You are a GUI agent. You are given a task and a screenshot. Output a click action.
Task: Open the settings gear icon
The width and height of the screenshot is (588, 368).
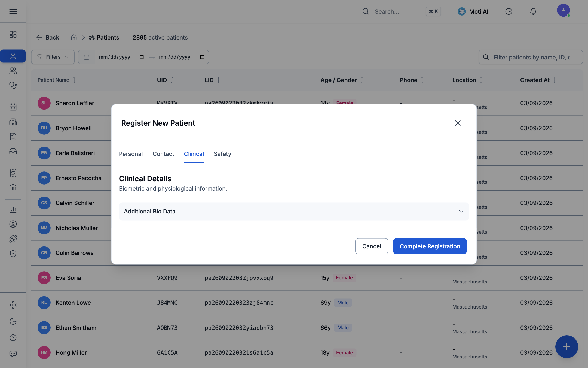(13, 305)
